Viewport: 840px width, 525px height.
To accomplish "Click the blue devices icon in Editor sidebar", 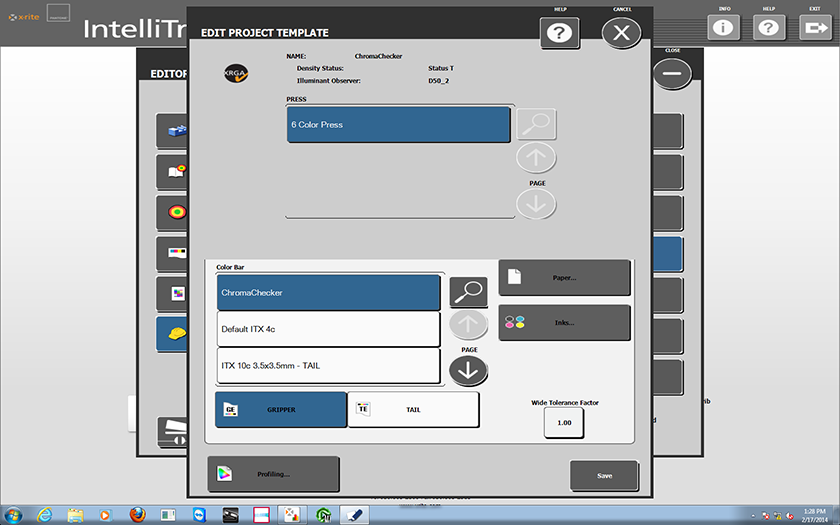I will pyautogui.click(x=177, y=130).
